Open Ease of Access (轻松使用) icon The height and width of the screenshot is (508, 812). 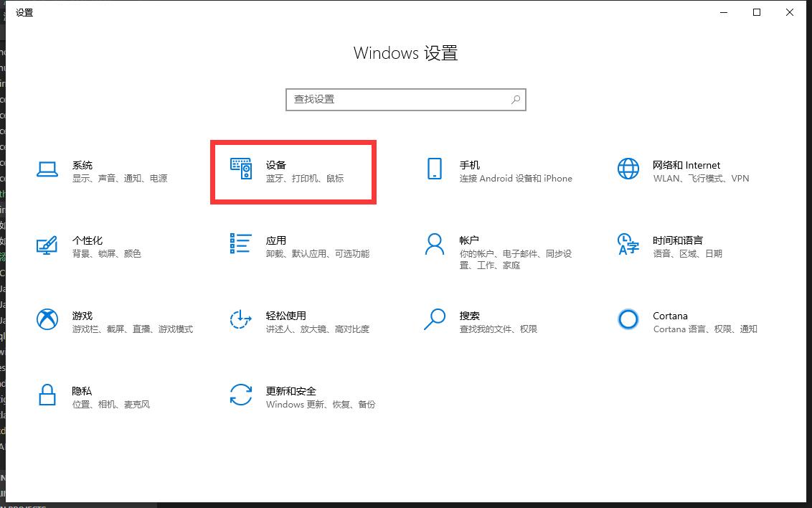pyautogui.click(x=241, y=320)
